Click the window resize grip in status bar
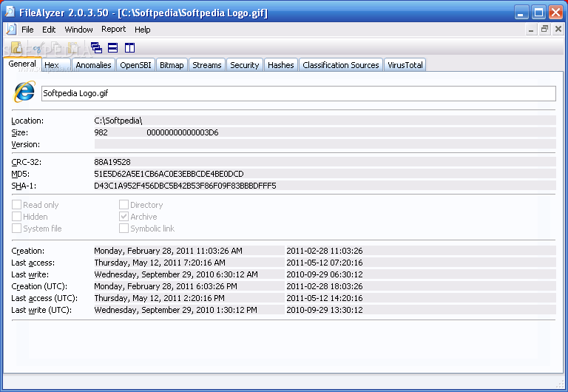 coord(560,384)
